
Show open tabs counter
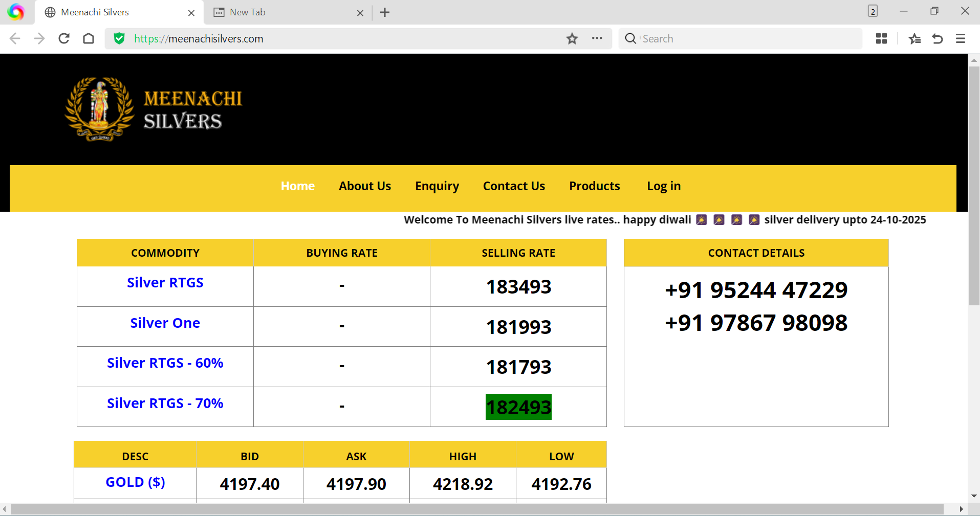[x=873, y=11]
